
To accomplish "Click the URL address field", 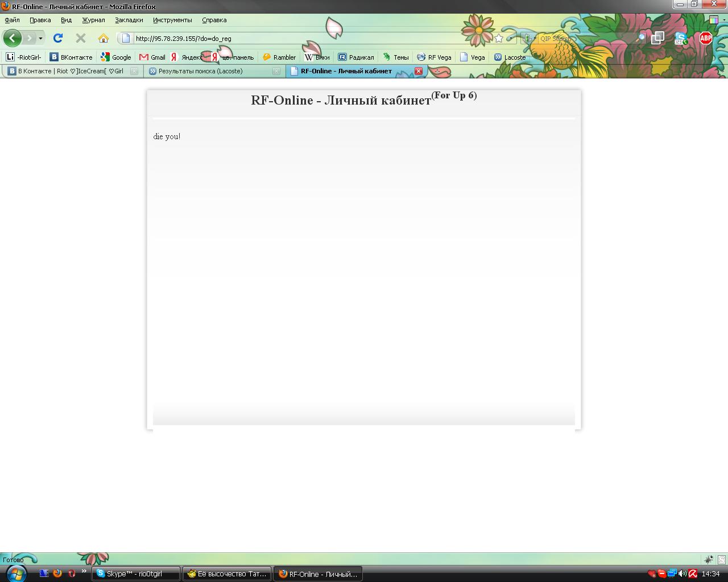I will coord(313,39).
